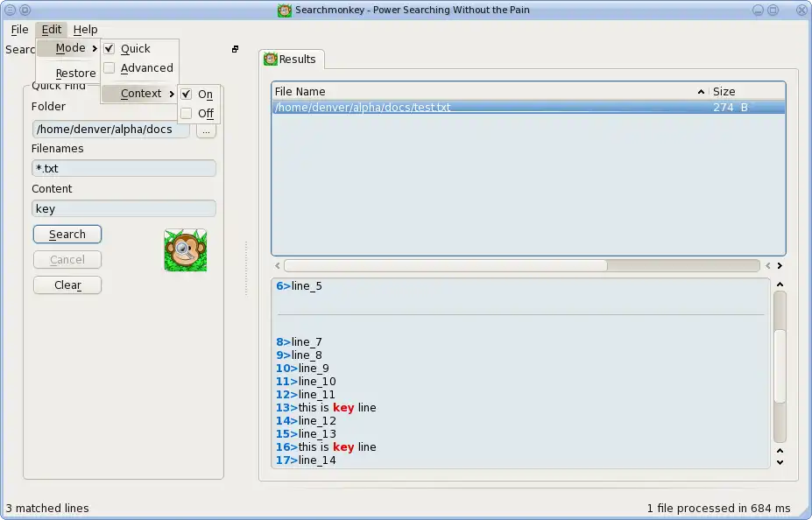Switch to the Results tab
812x520 pixels.
(292, 59)
